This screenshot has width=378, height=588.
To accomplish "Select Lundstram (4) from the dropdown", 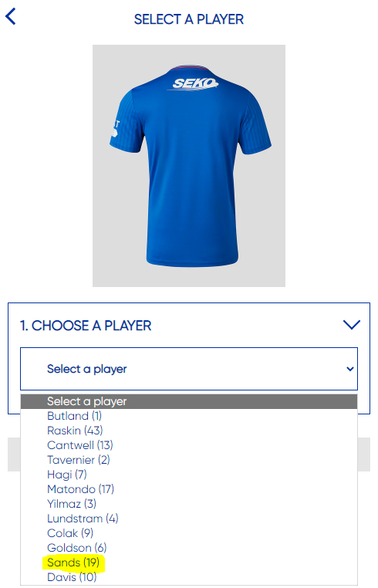I will (189, 519).
